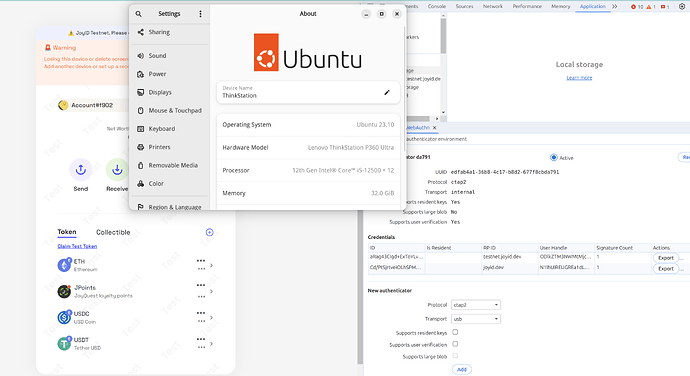
Task: Open the Network DevTools tab
Action: (492, 6)
